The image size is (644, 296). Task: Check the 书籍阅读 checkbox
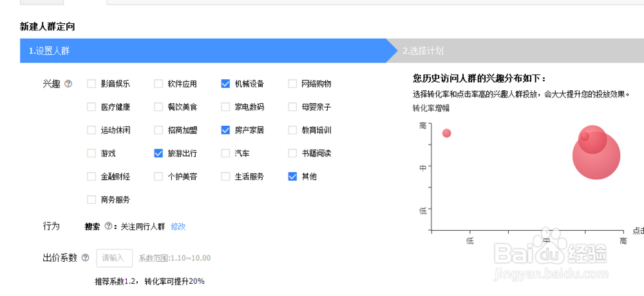click(x=292, y=153)
